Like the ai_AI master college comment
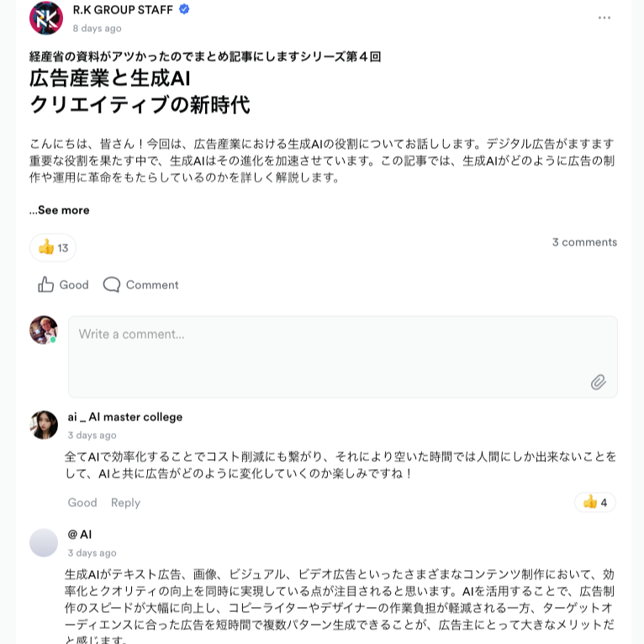The width and height of the screenshot is (644, 644). click(82, 502)
